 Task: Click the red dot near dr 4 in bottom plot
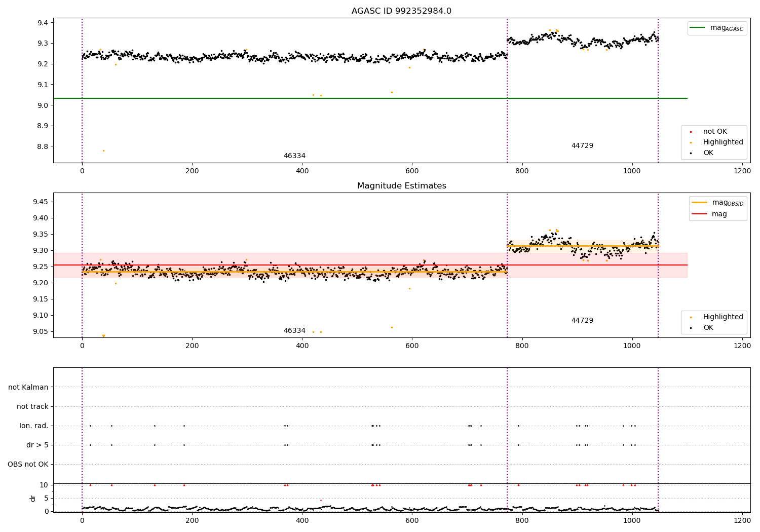coord(321,501)
